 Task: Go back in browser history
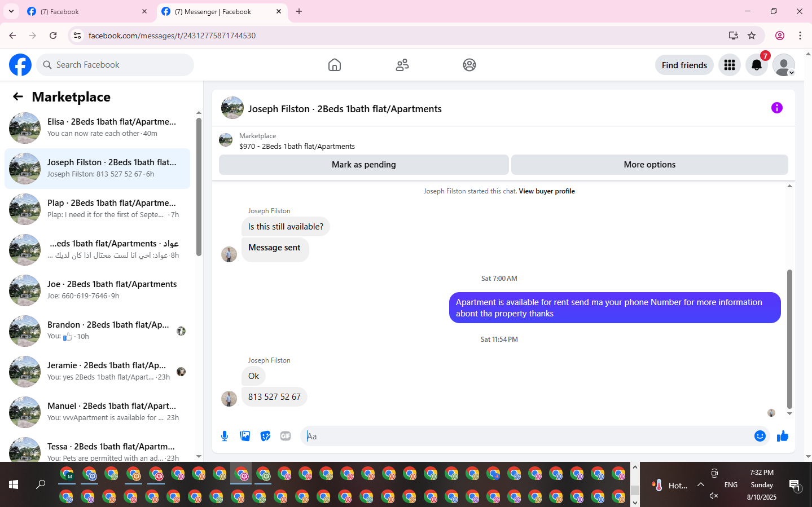point(12,36)
